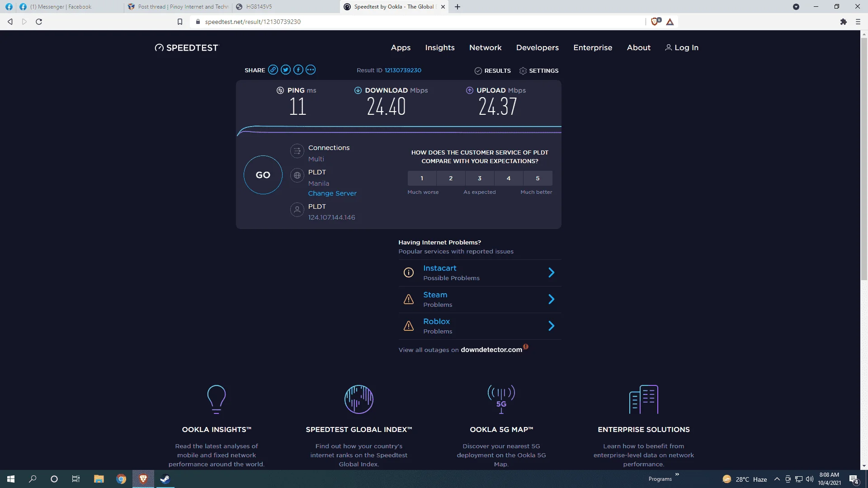
Task: Share the result on Facebook
Action: (298, 70)
